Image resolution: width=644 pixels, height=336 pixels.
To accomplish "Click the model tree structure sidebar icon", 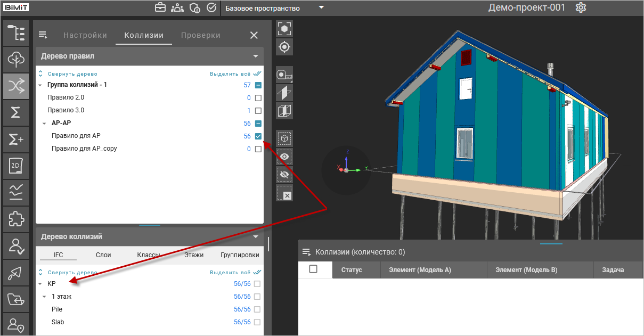I will click(16, 32).
